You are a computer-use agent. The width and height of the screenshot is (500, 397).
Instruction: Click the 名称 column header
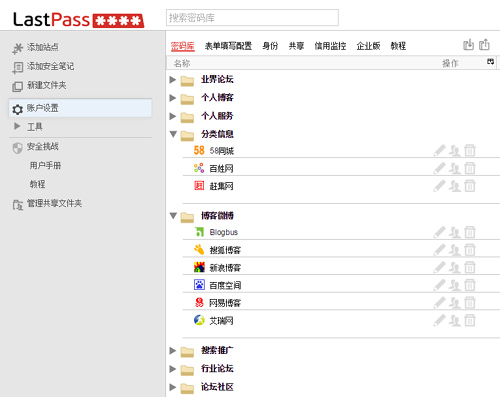(182, 63)
